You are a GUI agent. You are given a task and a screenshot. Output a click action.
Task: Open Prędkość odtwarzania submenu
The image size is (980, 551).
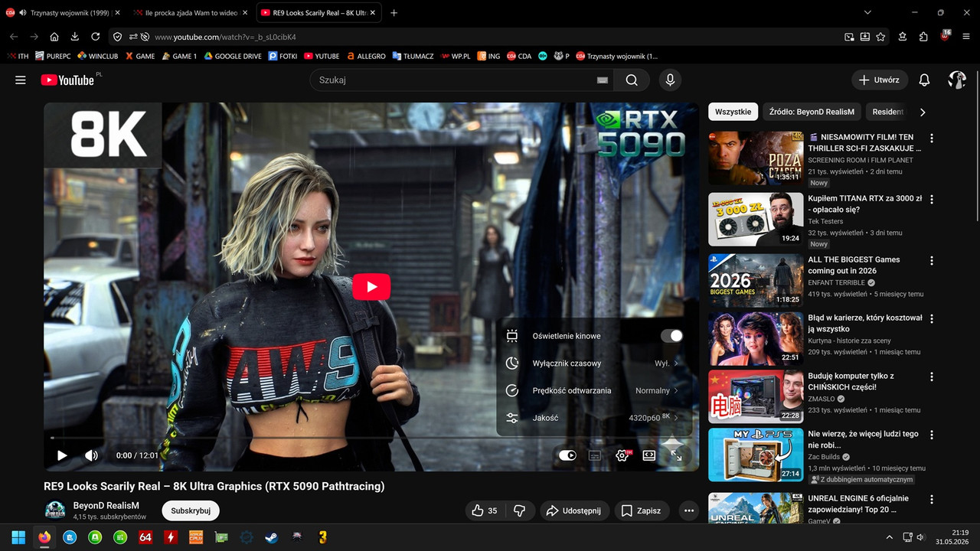[594, 390]
